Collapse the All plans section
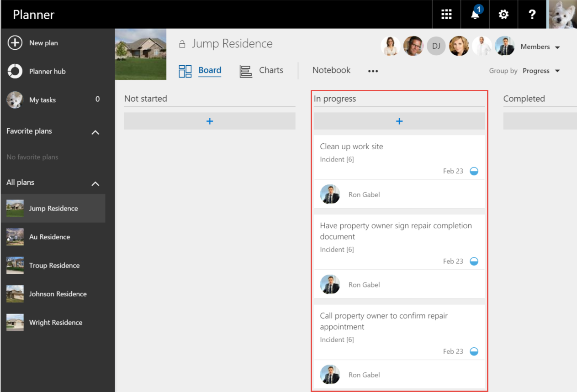Viewport: 577px width, 392px height. pyautogui.click(x=95, y=183)
